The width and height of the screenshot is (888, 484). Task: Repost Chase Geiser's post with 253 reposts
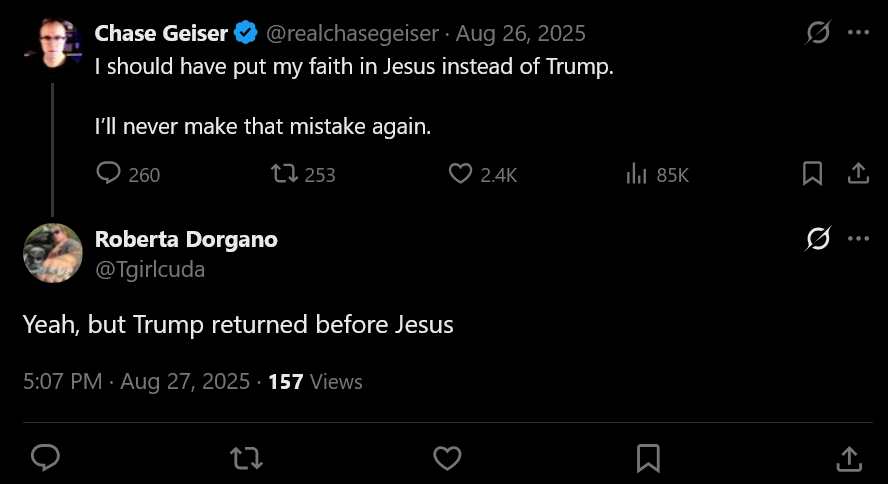(303, 174)
